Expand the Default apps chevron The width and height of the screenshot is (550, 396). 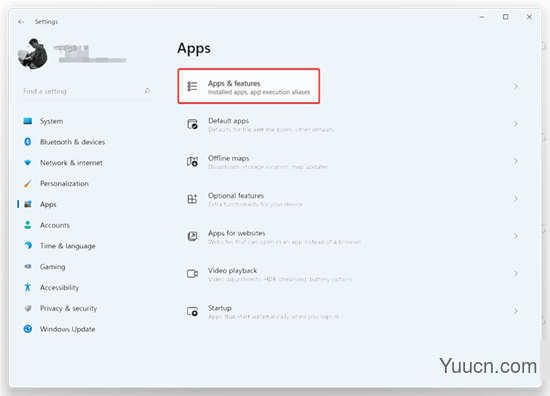(x=515, y=124)
